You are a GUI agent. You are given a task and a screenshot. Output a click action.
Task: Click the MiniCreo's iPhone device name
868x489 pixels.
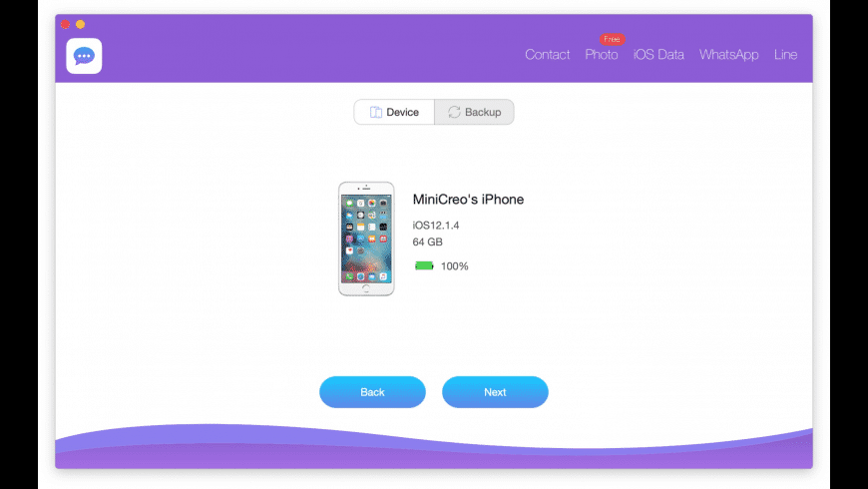pos(468,200)
